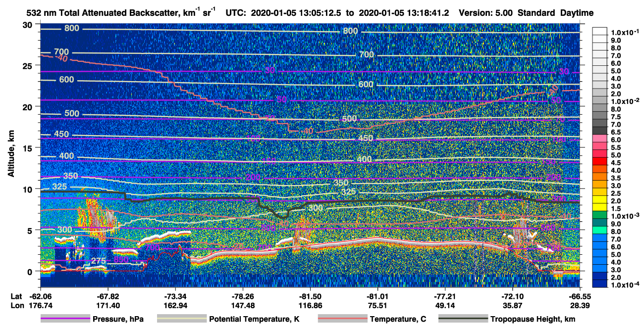Click the start time '2020-01-05 13:05:12.5'
This screenshot has width=644, height=330.
click(296, 13)
